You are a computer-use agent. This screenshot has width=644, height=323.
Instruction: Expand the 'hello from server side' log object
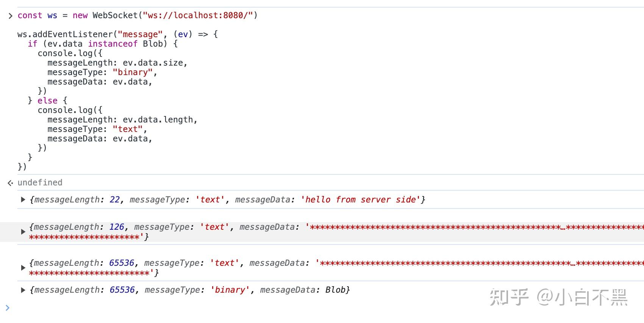click(23, 199)
